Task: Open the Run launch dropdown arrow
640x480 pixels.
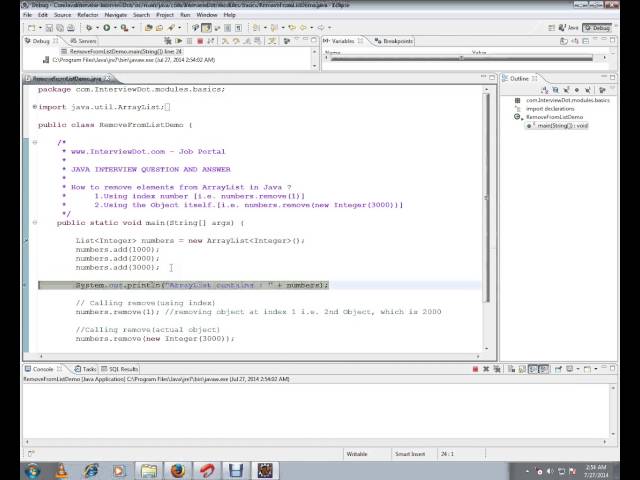Action: pyautogui.click(x=115, y=28)
